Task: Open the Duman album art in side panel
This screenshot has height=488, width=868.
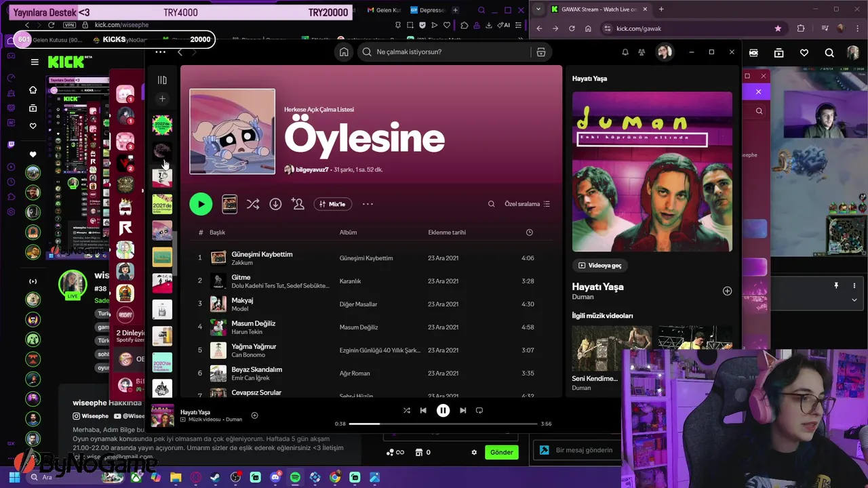Action: click(652, 172)
